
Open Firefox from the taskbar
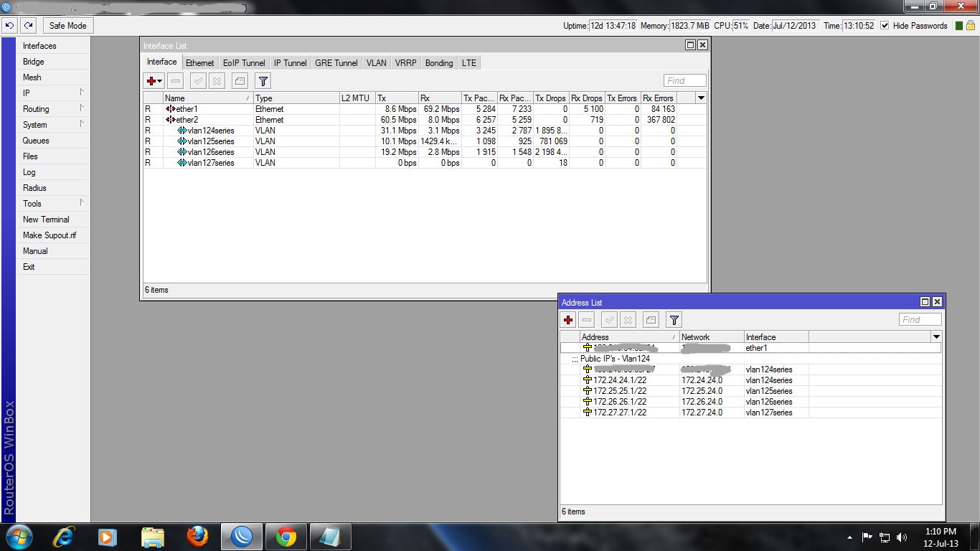(x=197, y=536)
